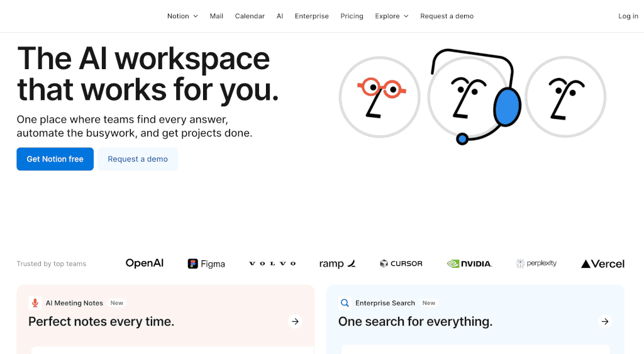Click the Volvo logo
Screen dimensions: 644x354
tap(272, 263)
